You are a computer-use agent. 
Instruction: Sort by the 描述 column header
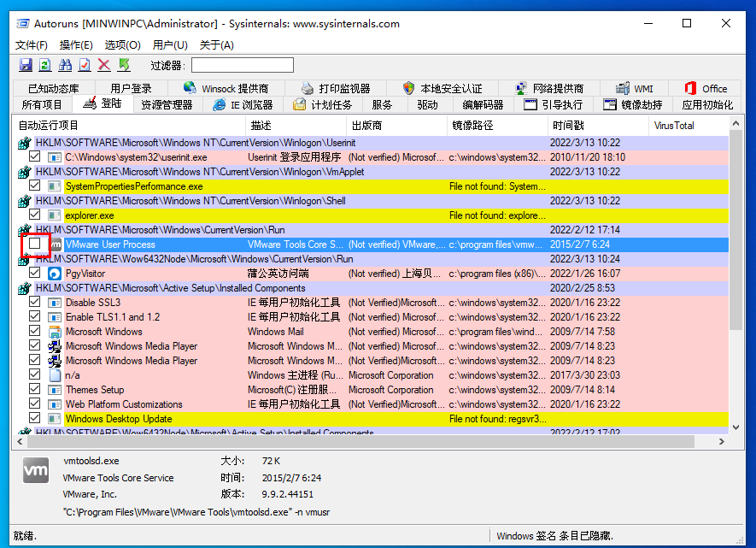click(x=296, y=126)
